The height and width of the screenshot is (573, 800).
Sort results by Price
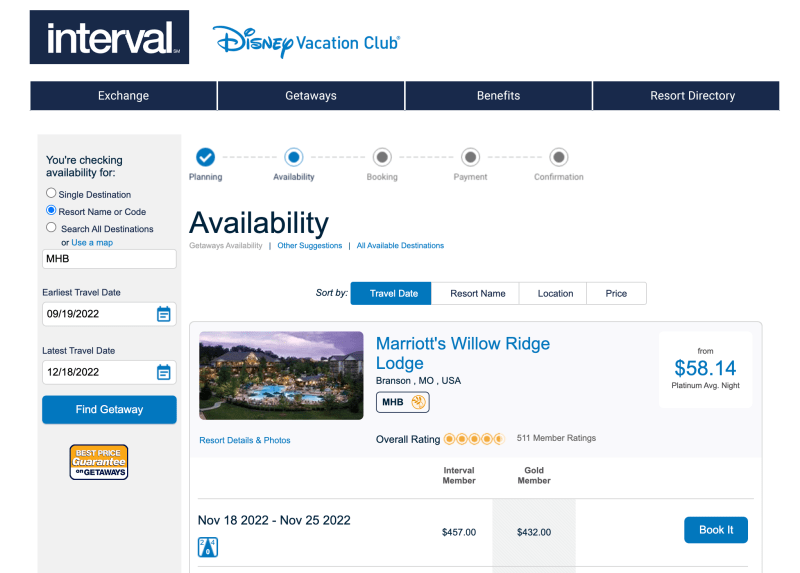pyautogui.click(x=616, y=293)
